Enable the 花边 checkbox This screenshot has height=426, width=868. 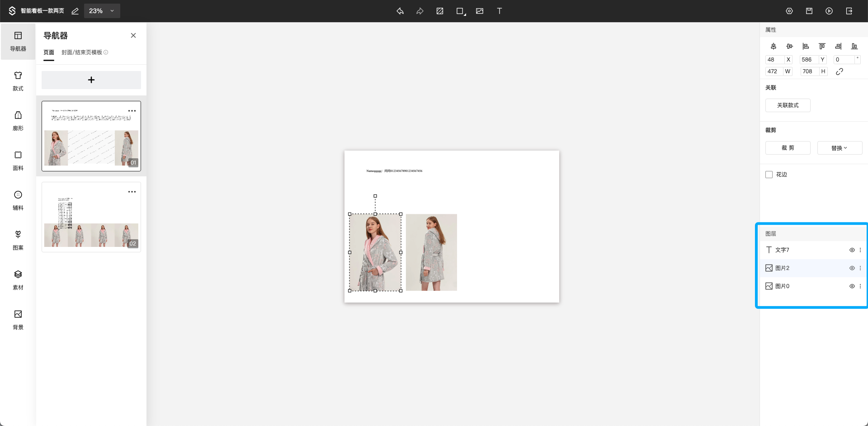click(769, 175)
